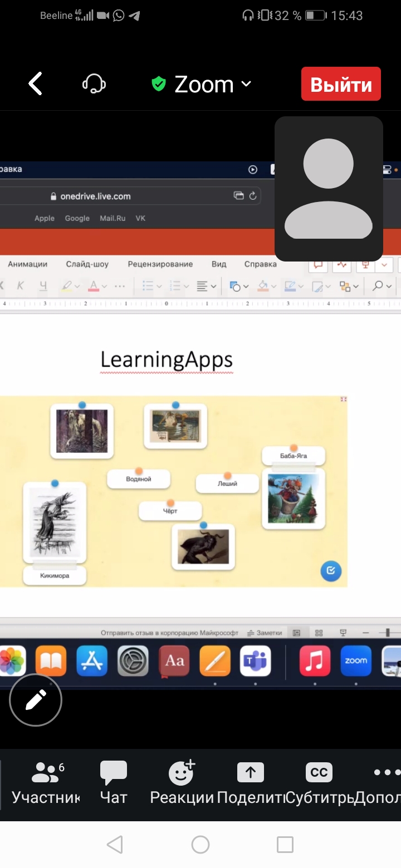Viewport: 401px width, 868px height.
Task: Open the Participants list
Action: tap(47, 783)
